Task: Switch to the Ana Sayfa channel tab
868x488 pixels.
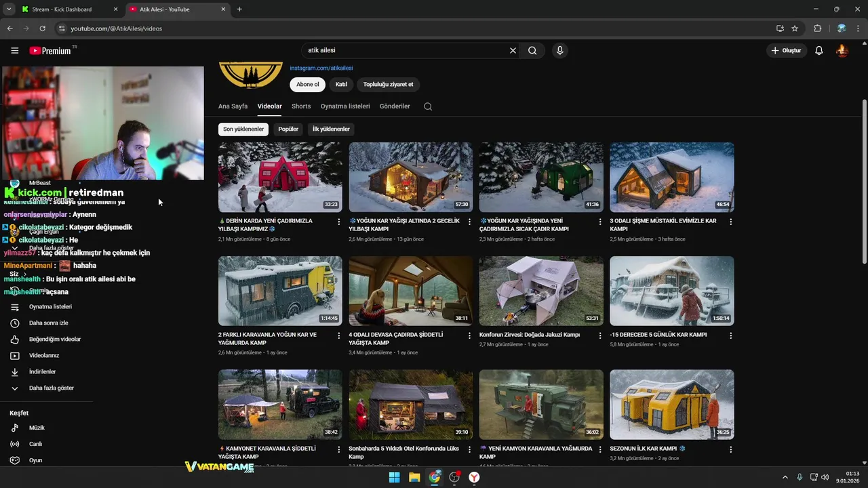Action: pyautogui.click(x=233, y=106)
